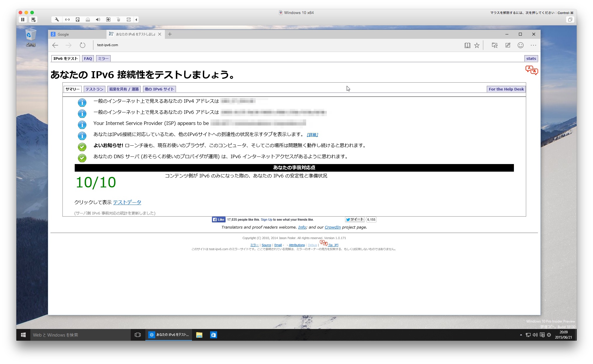The image size is (593, 364).
Task: Click the sound speaker icon in VM toolbar
Action: click(x=98, y=20)
